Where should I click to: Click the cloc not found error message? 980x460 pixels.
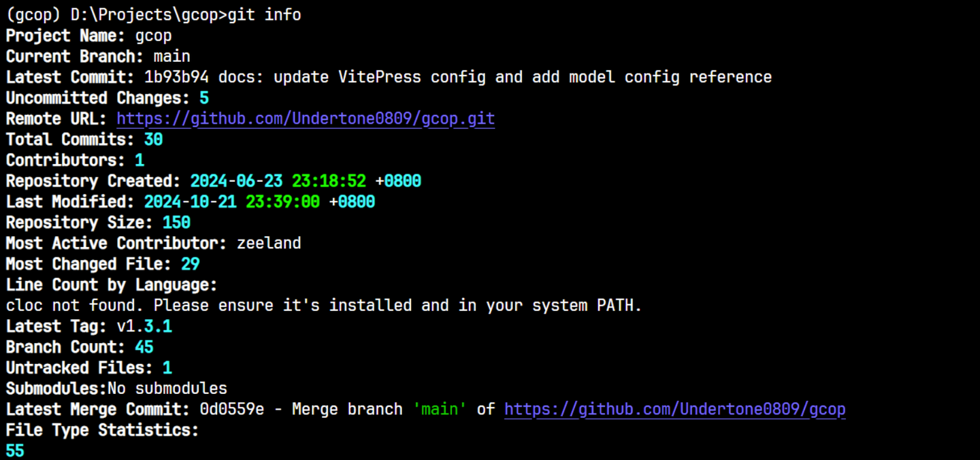click(x=324, y=306)
